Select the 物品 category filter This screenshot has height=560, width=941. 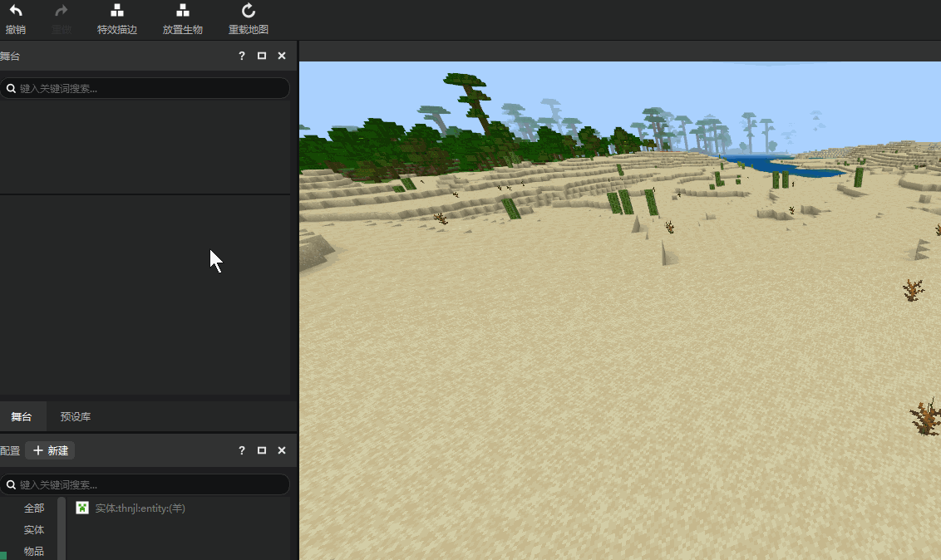pos(33,551)
